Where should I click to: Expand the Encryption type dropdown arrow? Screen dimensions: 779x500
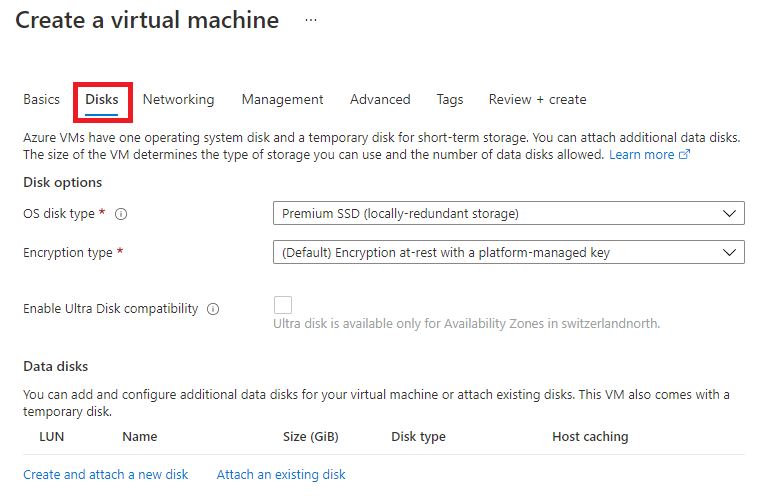[x=729, y=252]
